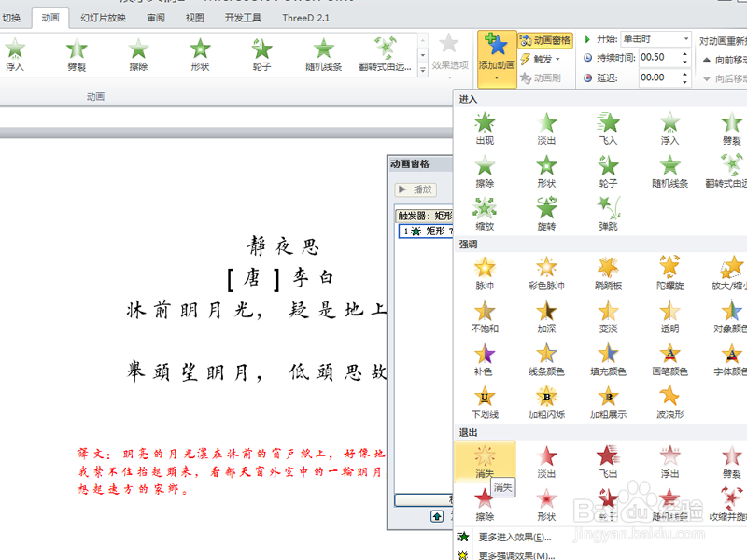Image resolution: width=747 pixels, height=560 pixels.
Task: Apply the 加粗展示 emphasis effect
Action: point(609,402)
